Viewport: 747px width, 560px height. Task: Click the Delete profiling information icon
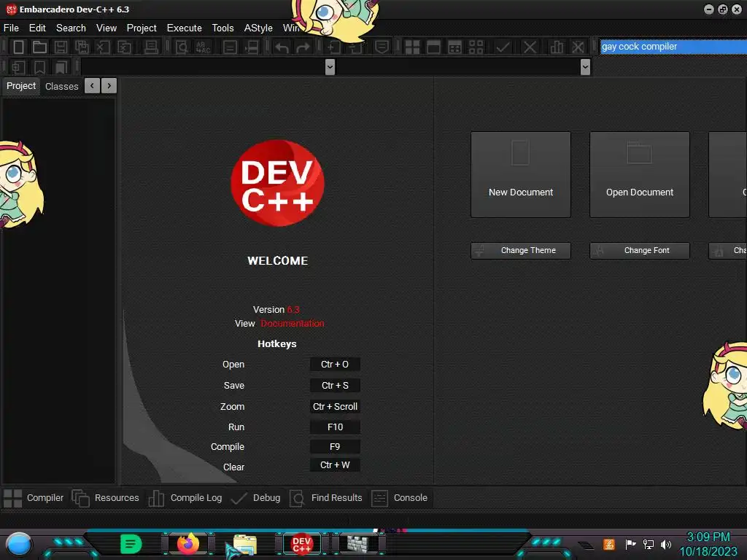click(578, 47)
